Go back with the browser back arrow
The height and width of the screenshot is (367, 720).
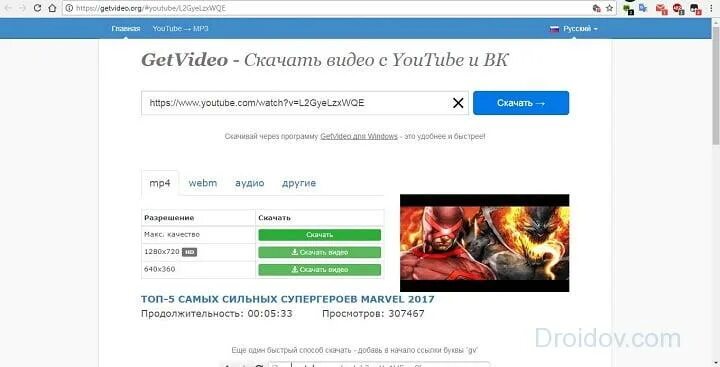pyautogui.click(x=8, y=8)
